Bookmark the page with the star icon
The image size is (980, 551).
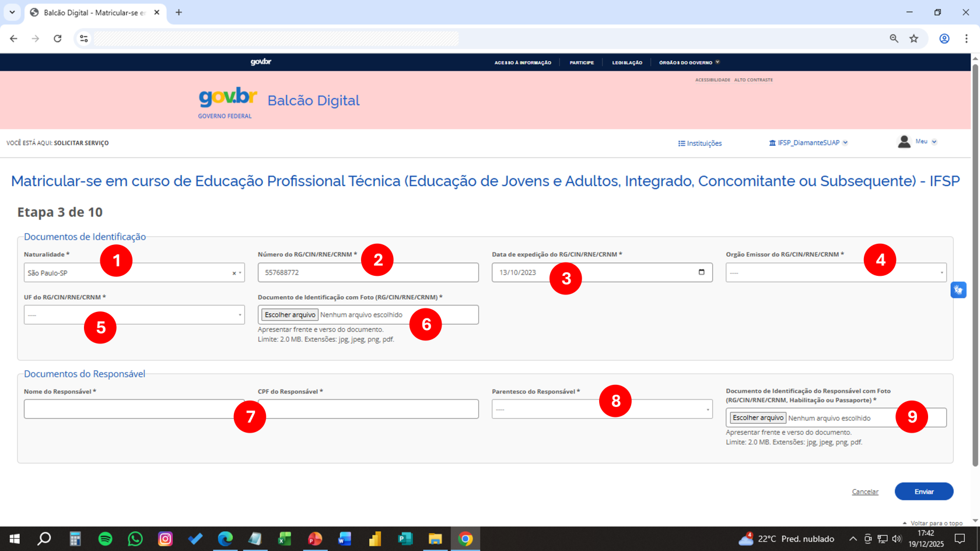point(915,38)
